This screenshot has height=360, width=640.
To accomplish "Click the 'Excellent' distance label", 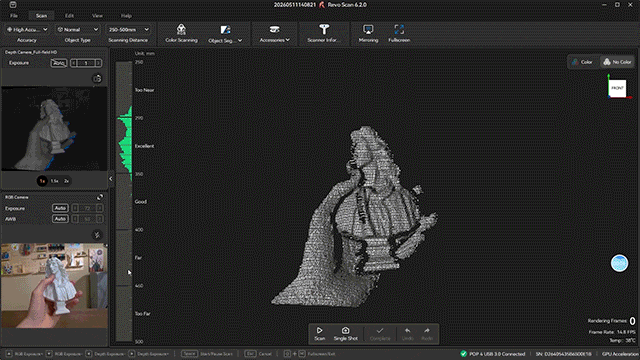I will click(x=144, y=146).
